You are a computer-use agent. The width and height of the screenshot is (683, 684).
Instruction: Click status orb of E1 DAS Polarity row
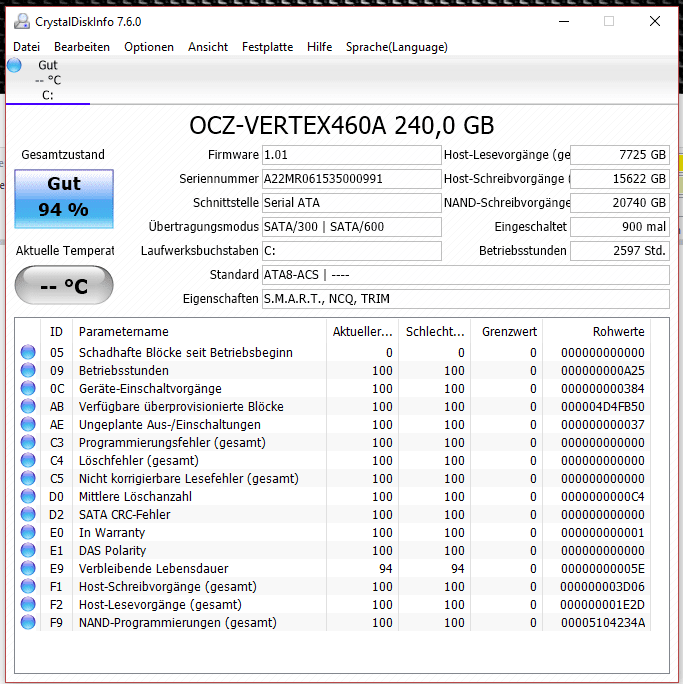(28, 550)
